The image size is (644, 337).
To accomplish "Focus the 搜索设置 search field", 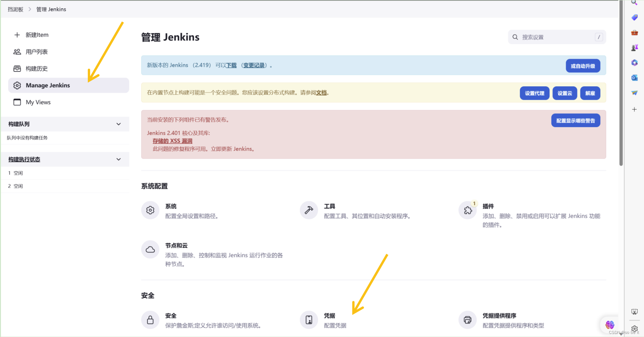I will 557,37.
